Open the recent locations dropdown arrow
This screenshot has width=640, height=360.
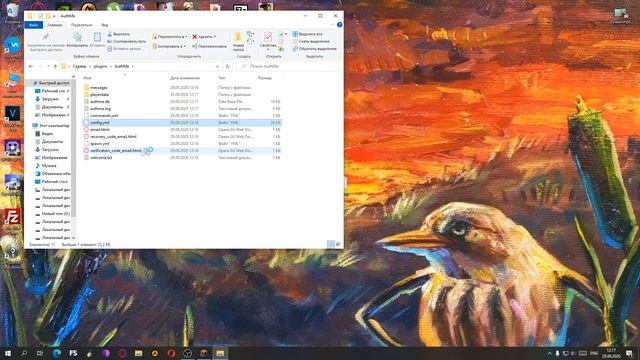coord(48,66)
